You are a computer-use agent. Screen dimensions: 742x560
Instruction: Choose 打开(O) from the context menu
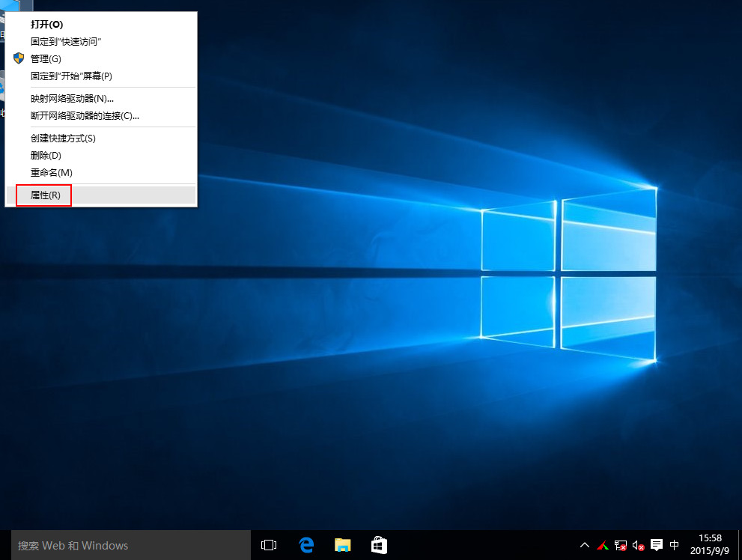click(46, 24)
